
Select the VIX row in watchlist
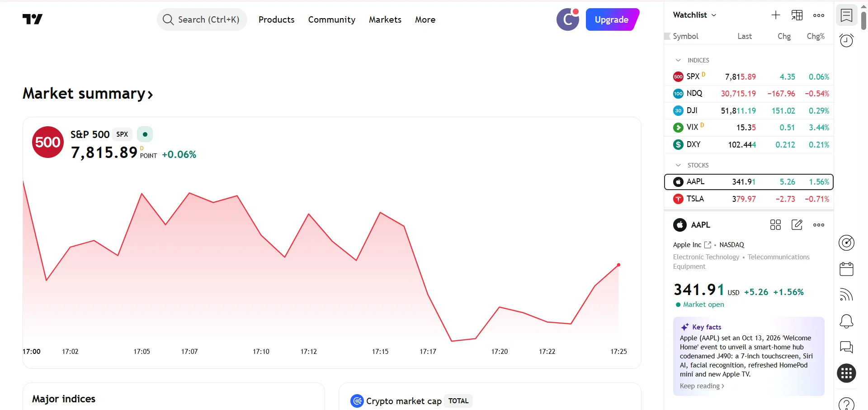point(749,128)
